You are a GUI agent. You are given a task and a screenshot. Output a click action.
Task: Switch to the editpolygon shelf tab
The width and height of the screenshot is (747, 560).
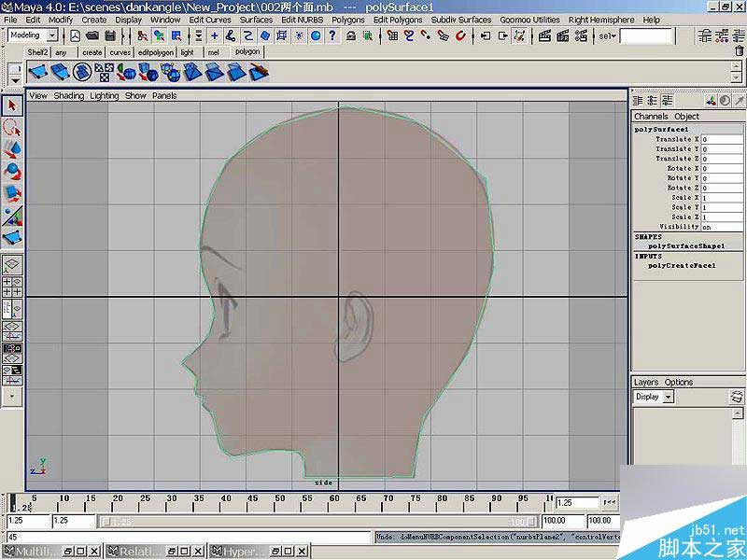tap(155, 53)
